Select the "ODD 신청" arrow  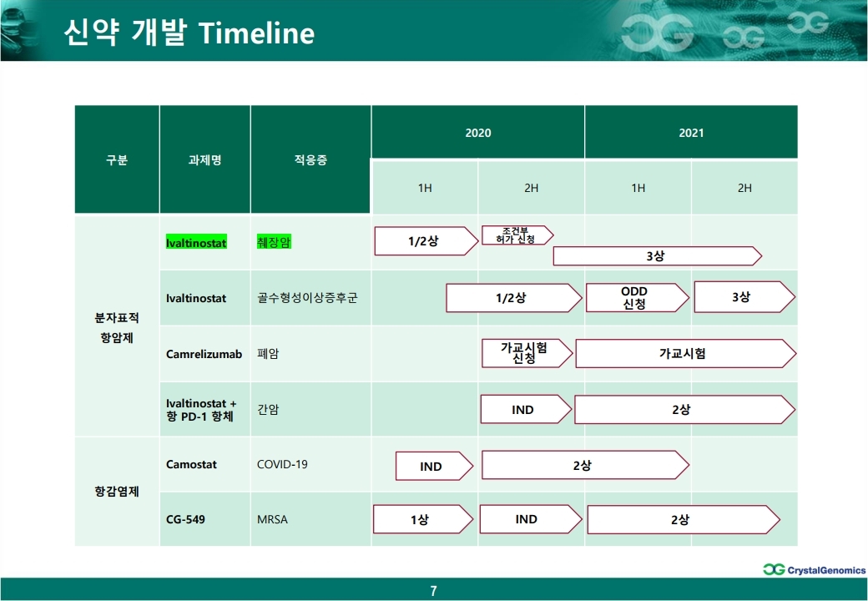point(637,298)
